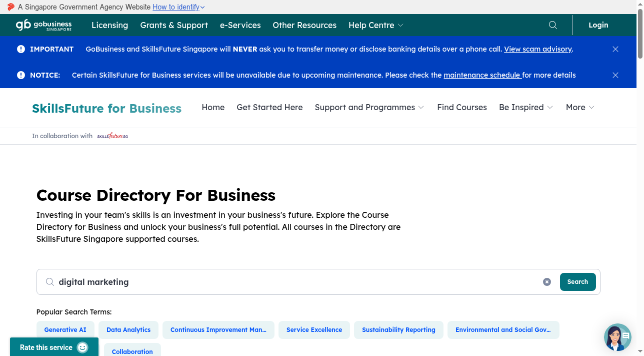Click Rate this service button

54,347
